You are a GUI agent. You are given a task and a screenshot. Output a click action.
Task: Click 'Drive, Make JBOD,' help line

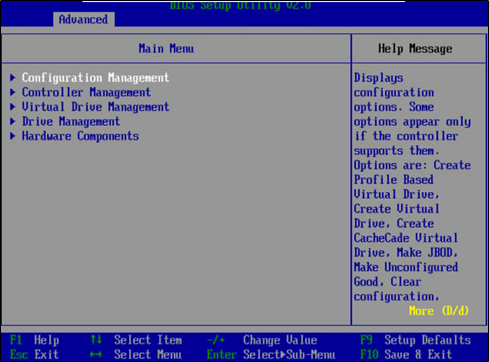pos(406,252)
